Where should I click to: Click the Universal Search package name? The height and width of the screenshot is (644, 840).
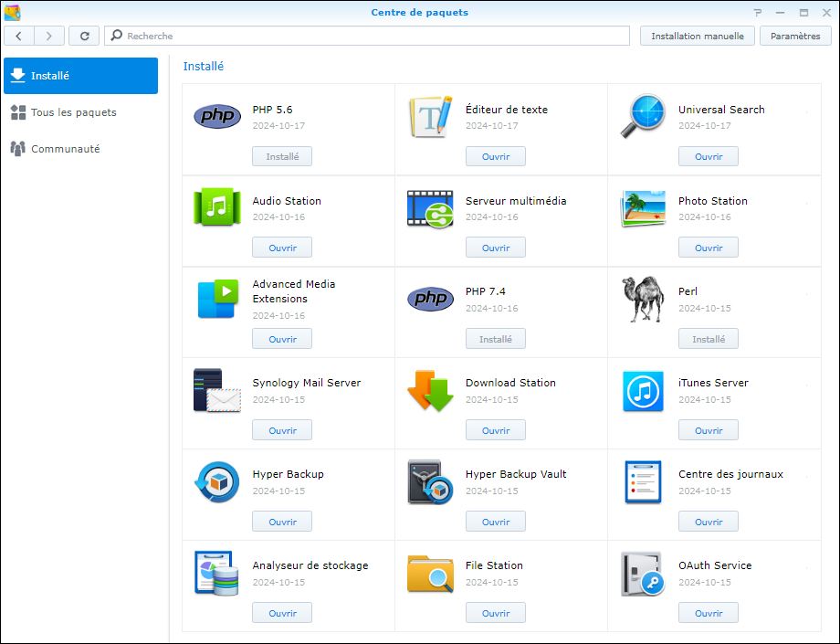click(x=721, y=110)
